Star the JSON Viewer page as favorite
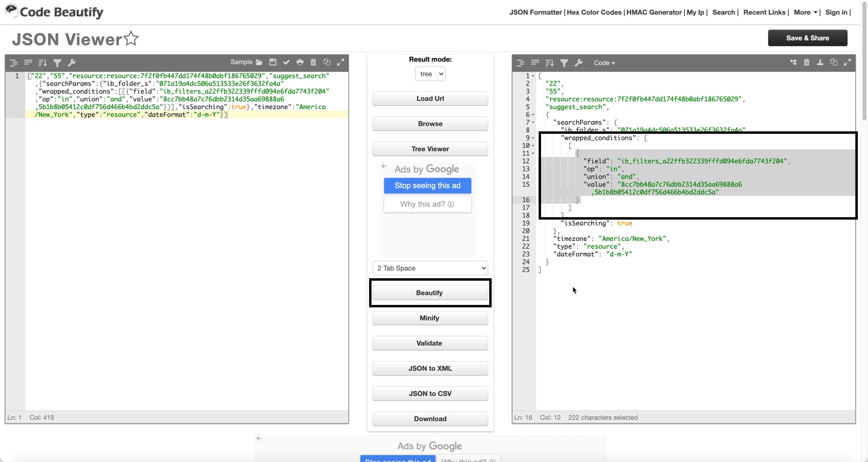Screen dimensions: 868x462 pyautogui.click(x=131, y=38)
